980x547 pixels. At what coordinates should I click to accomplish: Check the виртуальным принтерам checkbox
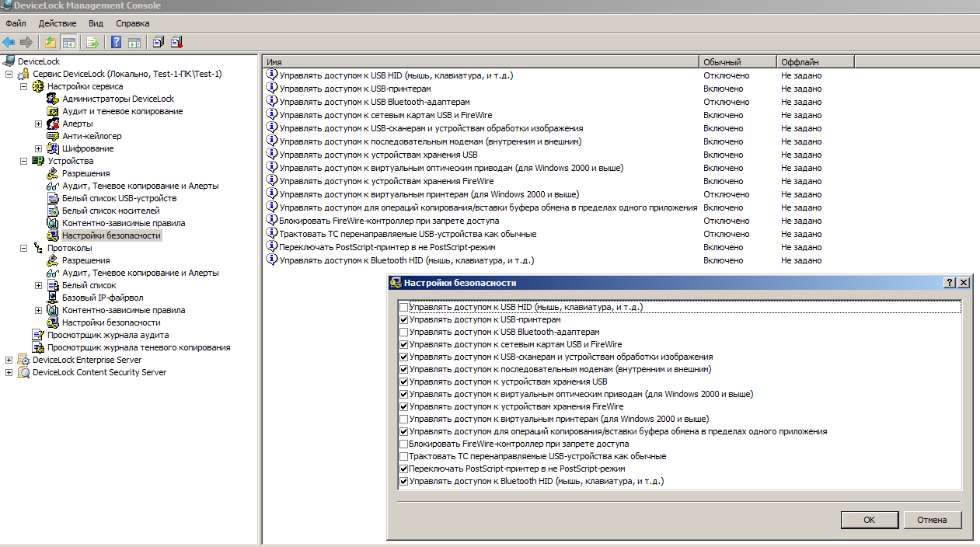click(403, 420)
